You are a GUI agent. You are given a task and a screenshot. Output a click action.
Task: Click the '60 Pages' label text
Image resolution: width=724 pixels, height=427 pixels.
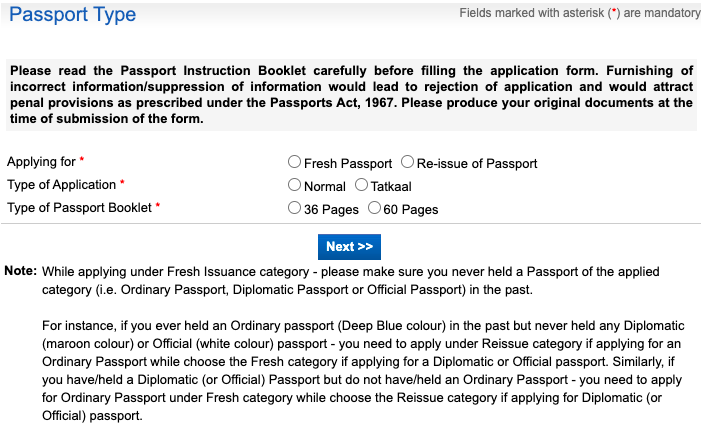pyautogui.click(x=410, y=210)
